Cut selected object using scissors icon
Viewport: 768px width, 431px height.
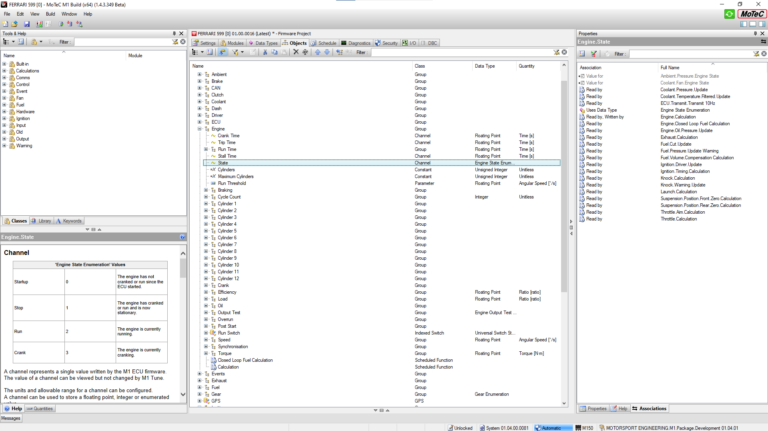(x=265, y=52)
